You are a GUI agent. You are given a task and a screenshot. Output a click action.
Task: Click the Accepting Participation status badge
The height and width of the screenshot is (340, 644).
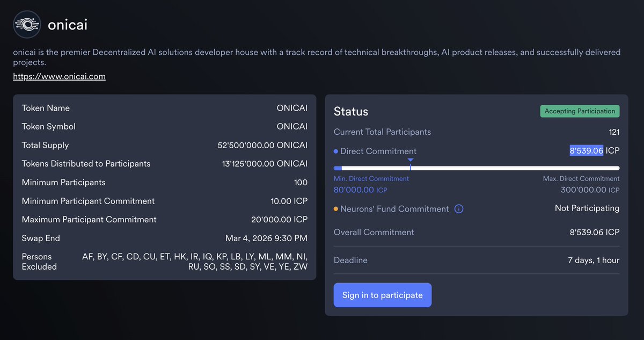point(580,111)
